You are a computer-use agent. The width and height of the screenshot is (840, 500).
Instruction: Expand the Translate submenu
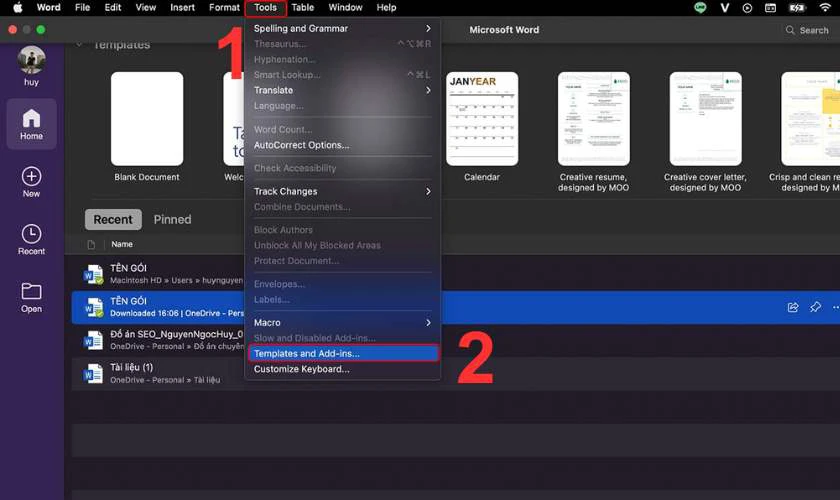pyautogui.click(x=428, y=90)
